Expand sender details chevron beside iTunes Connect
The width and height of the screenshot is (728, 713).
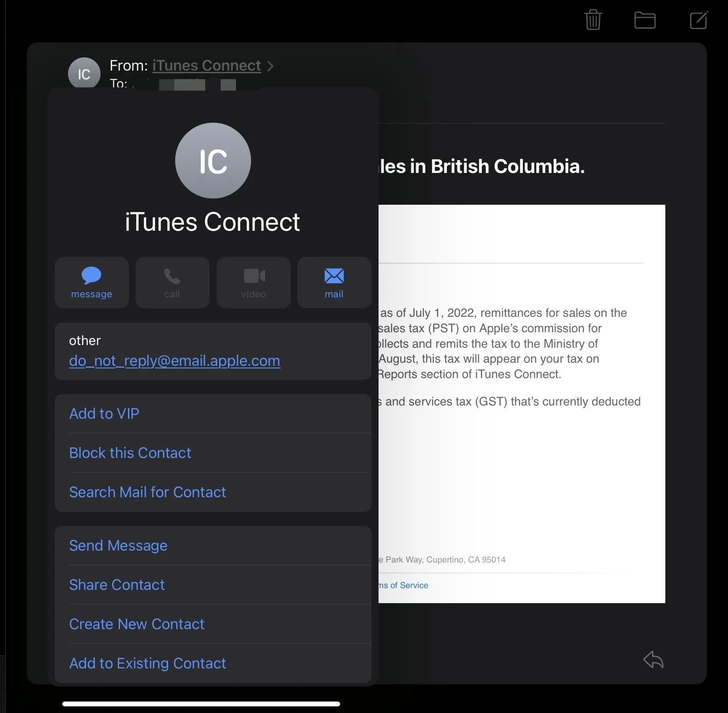tap(270, 66)
